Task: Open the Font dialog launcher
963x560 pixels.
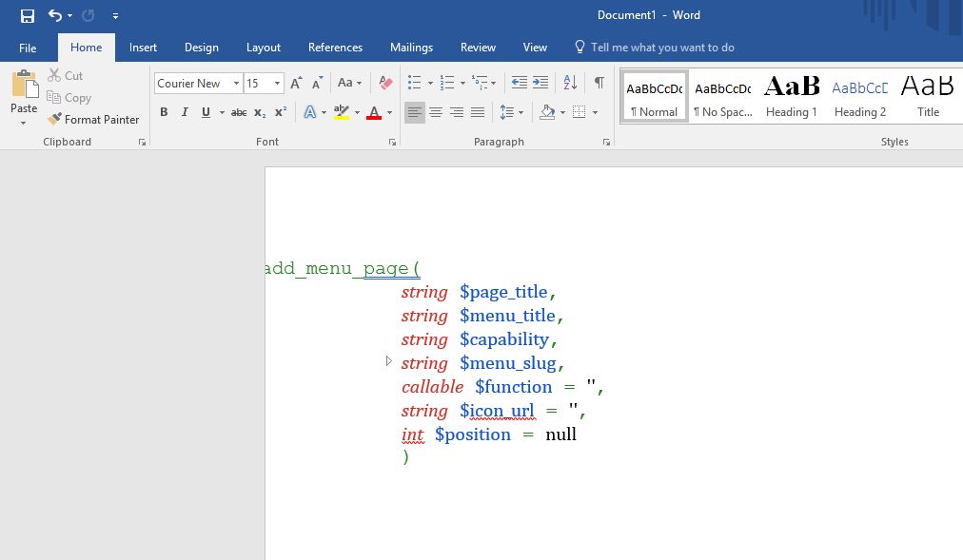Action: click(x=392, y=143)
